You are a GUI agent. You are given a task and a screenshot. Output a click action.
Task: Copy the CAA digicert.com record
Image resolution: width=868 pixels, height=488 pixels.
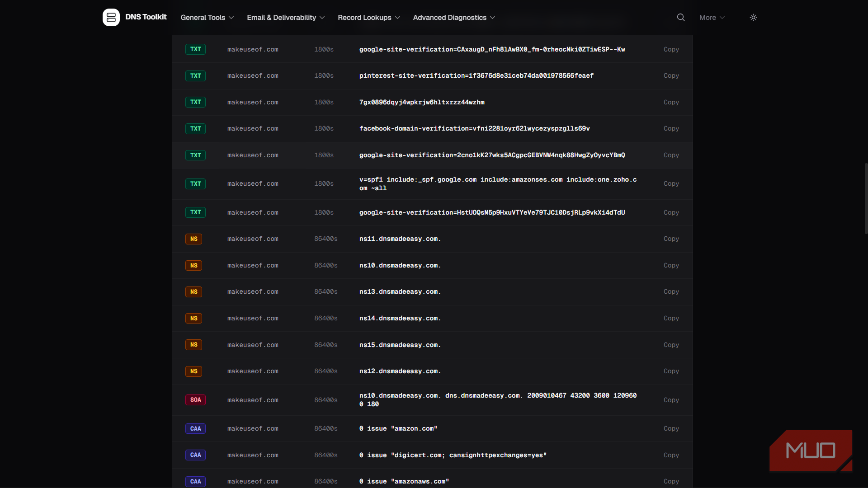click(x=671, y=455)
